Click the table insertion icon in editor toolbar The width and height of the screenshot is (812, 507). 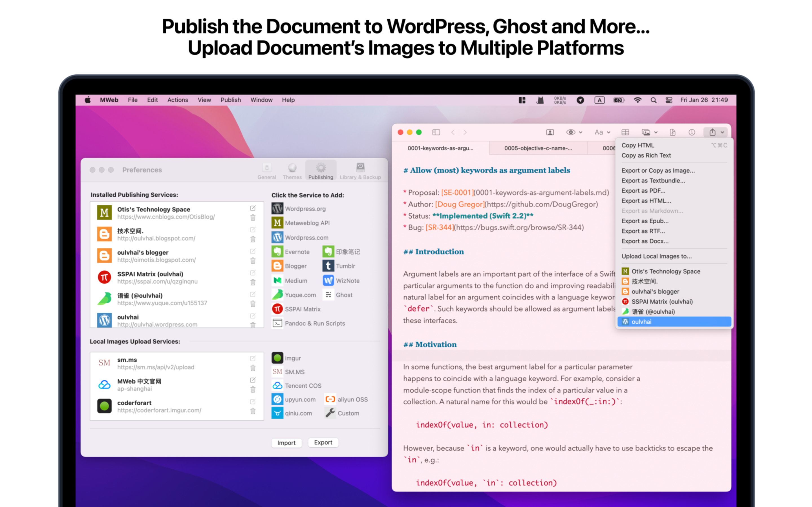pyautogui.click(x=625, y=132)
